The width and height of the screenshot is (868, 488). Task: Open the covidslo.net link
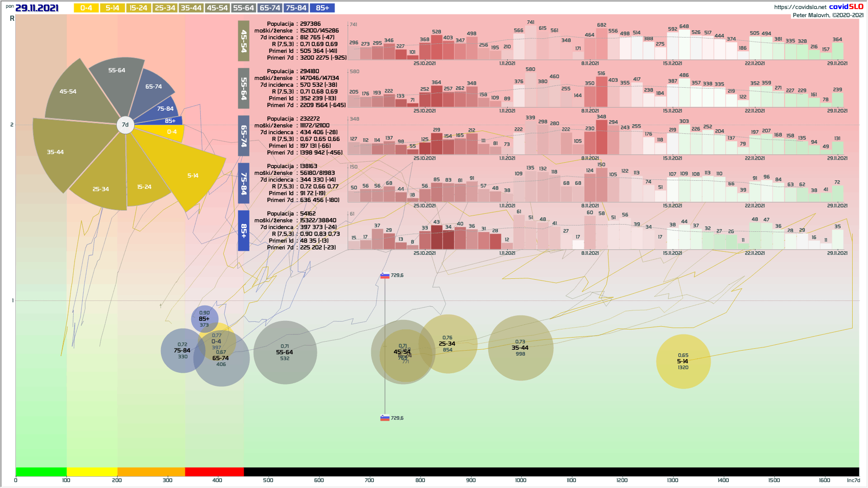coord(800,7)
